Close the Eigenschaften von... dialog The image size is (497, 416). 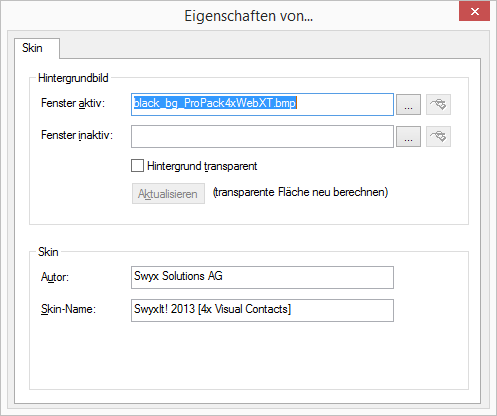[475, 11]
